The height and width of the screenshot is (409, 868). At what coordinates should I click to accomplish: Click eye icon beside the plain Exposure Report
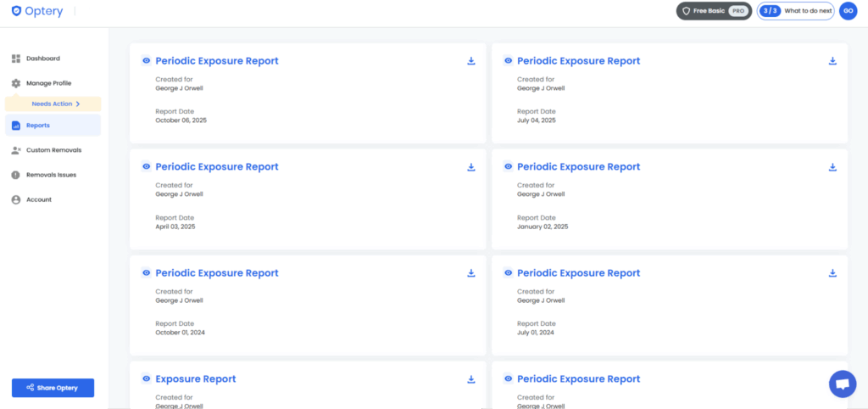[x=146, y=379]
